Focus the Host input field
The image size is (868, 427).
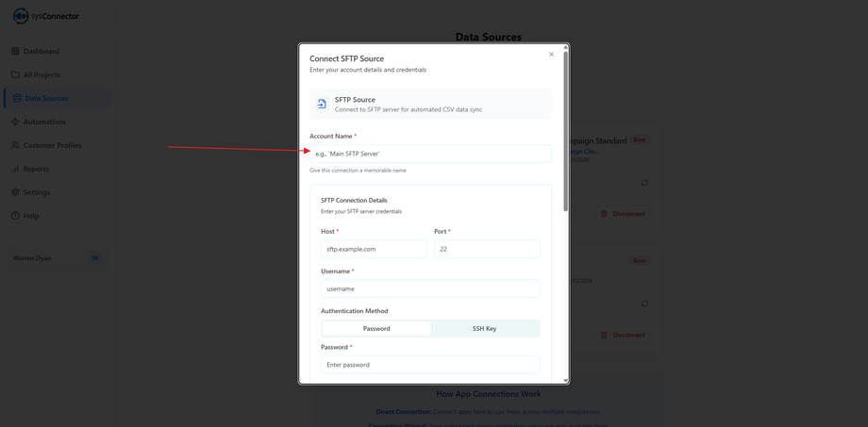pos(374,249)
